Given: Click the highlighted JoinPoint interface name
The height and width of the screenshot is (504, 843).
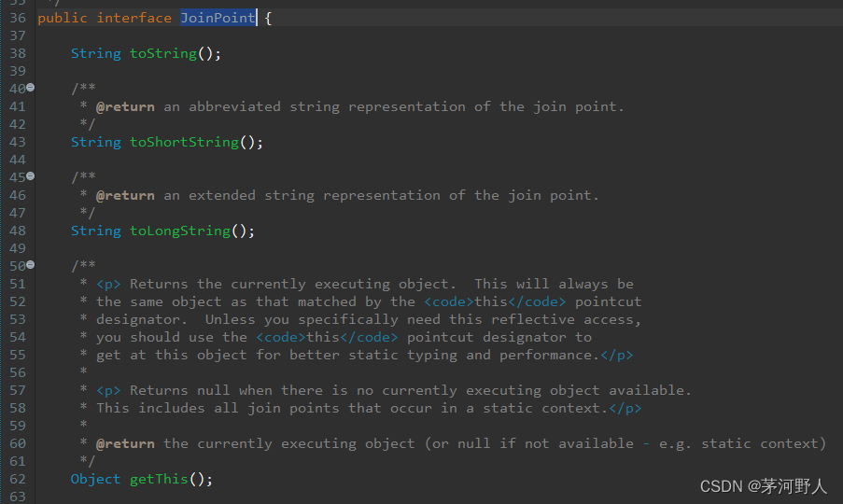Looking at the screenshot, I should click(218, 18).
